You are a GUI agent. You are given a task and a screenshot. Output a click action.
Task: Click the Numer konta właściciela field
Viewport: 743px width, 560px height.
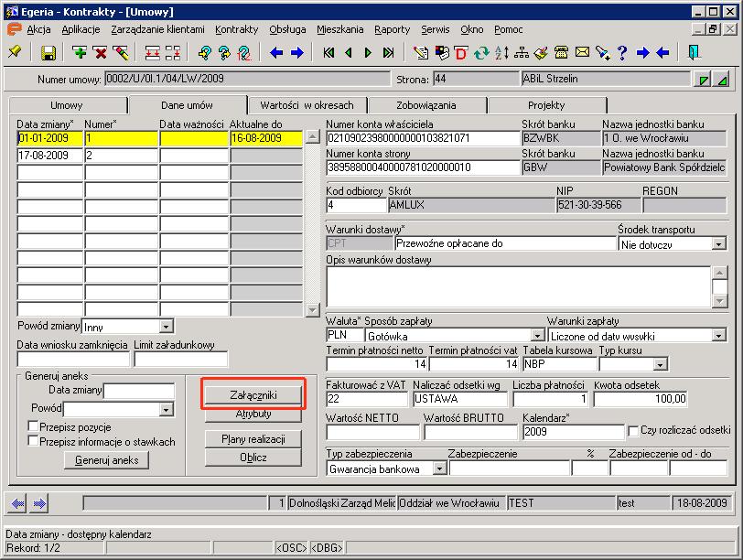click(x=423, y=138)
